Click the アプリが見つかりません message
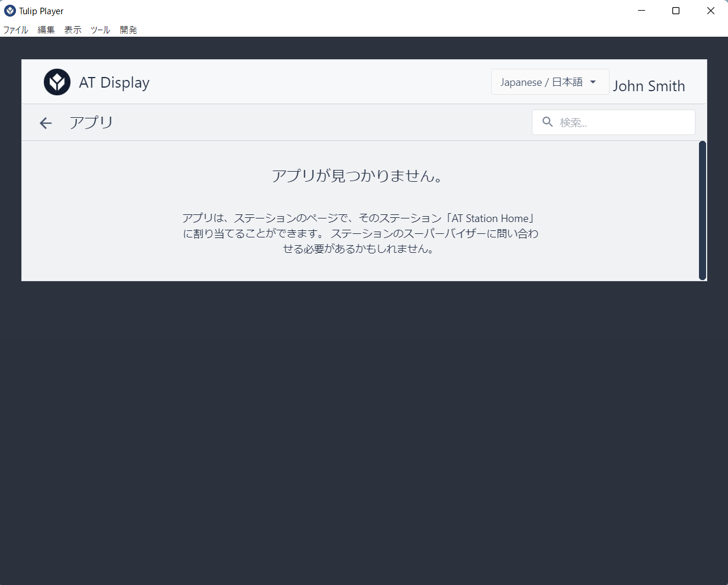This screenshot has height=585, width=728. pyautogui.click(x=357, y=176)
